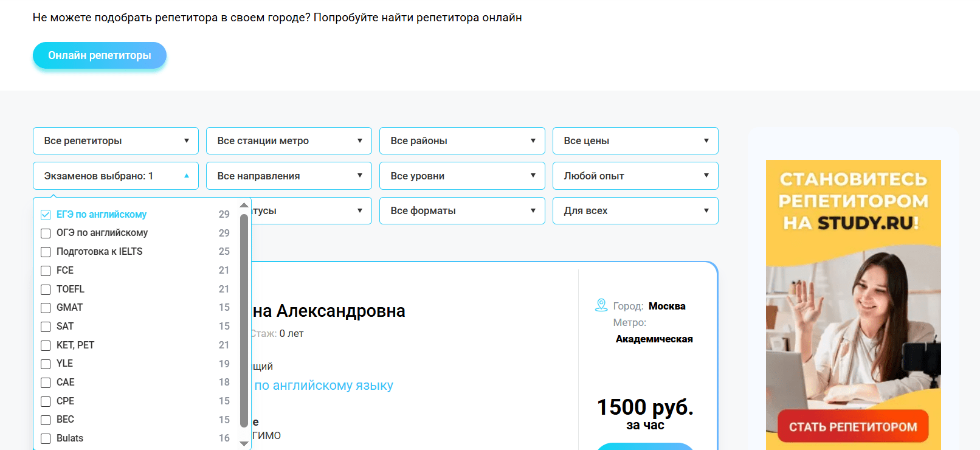This screenshot has height=450, width=980.
Task: Expand the Все станции метро dropdown
Action: pos(289,140)
